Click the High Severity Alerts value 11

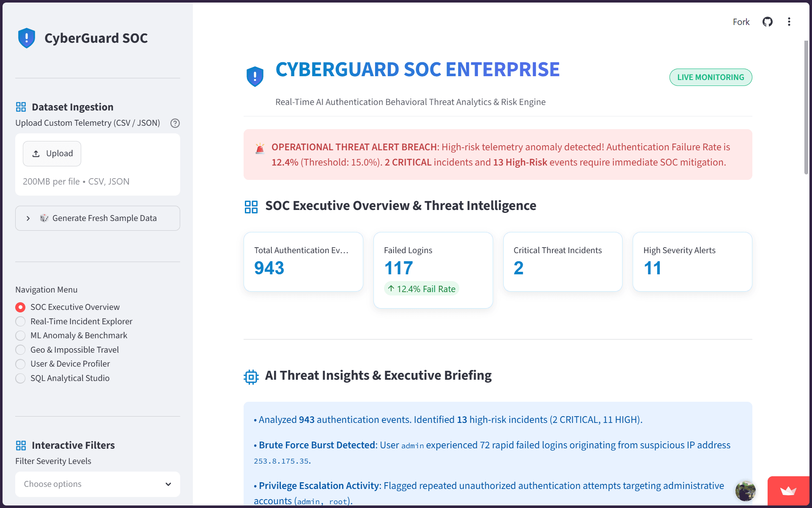pyautogui.click(x=653, y=268)
